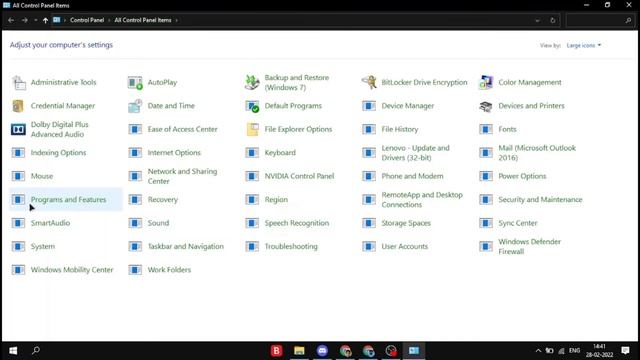Click the Search Control Panel field
This screenshot has height=360, width=640.
(x=600, y=20)
